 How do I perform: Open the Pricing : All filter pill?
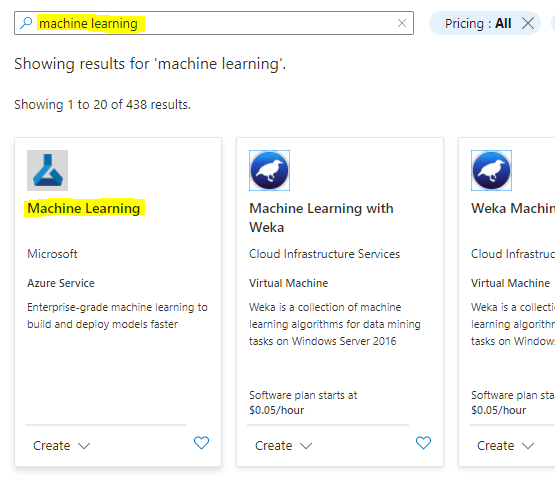(478, 24)
